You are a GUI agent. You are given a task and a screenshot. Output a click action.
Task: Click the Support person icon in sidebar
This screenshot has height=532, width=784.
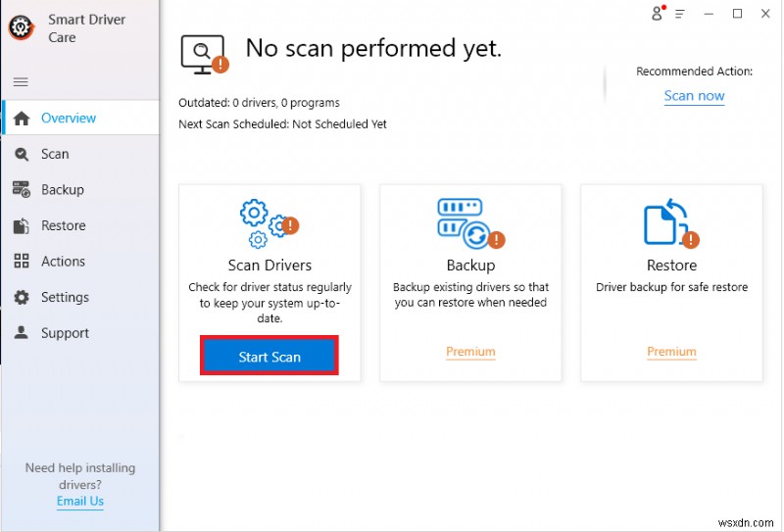[x=22, y=333]
